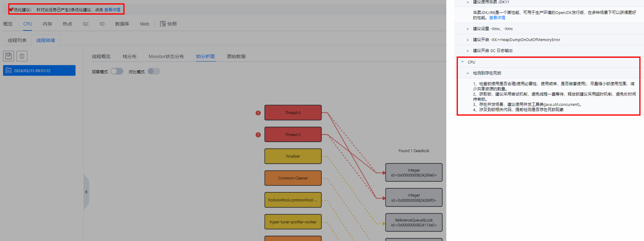Viewport: 644px width, 241px height.
Task: Switch to the 线程列表 sub-tab
Action: 17,40
